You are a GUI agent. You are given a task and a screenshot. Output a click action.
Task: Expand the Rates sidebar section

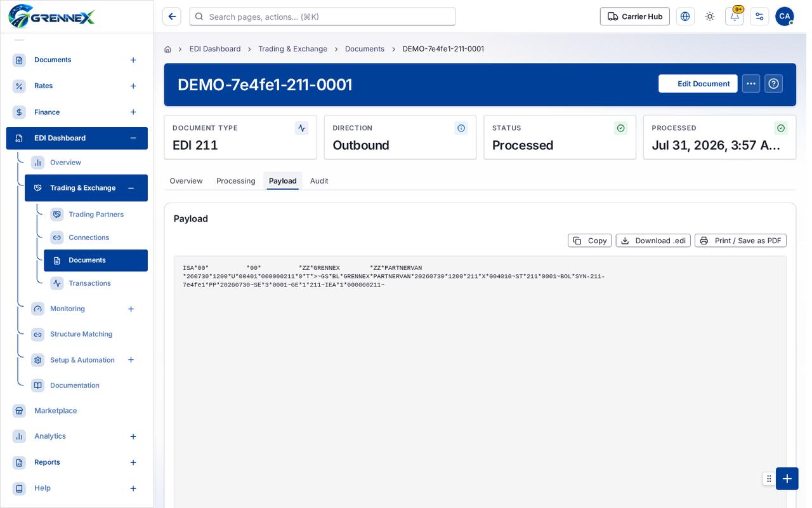point(133,86)
